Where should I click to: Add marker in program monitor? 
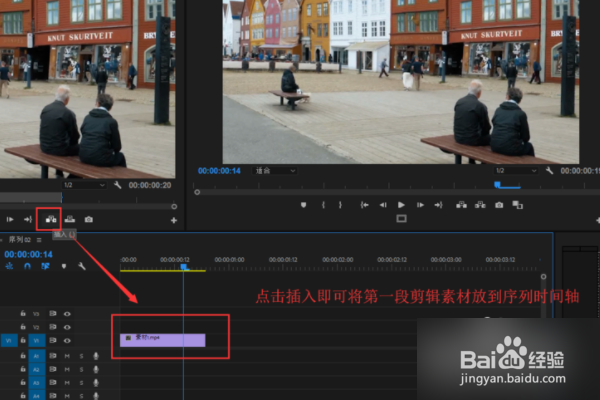pyautogui.click(x=303, y=205)
